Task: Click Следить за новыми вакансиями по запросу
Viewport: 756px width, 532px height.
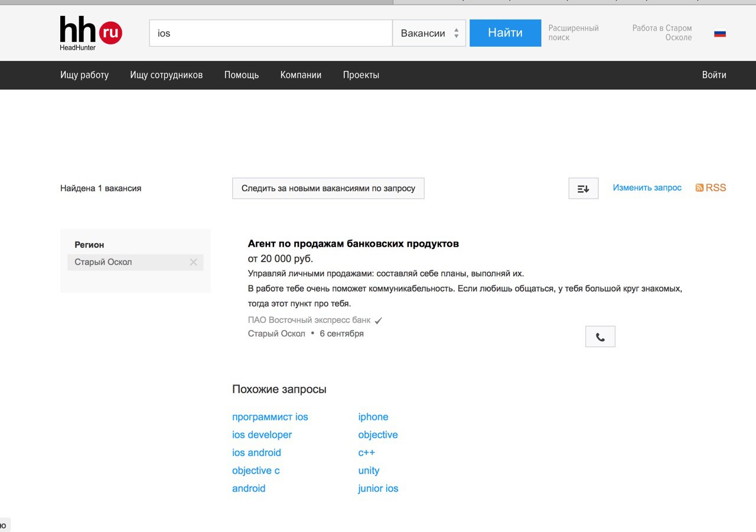Action: [328, 188]
